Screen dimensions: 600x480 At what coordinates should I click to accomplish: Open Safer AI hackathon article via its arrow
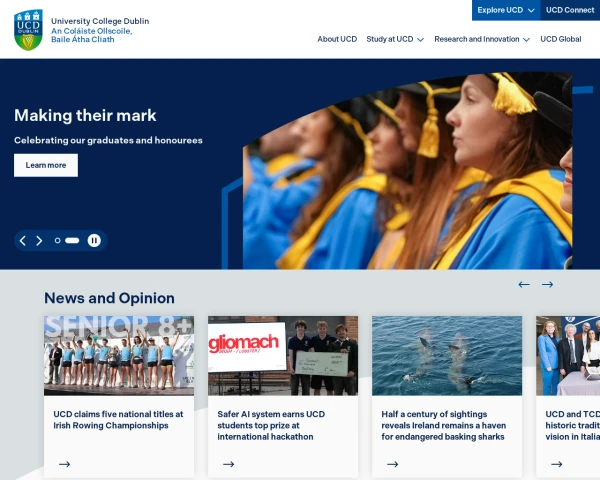coord(228,464)
